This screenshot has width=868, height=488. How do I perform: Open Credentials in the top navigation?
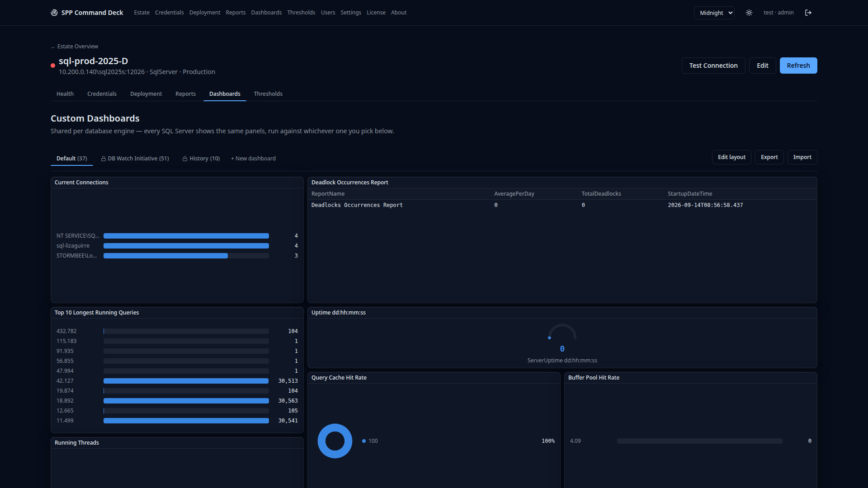170,13
